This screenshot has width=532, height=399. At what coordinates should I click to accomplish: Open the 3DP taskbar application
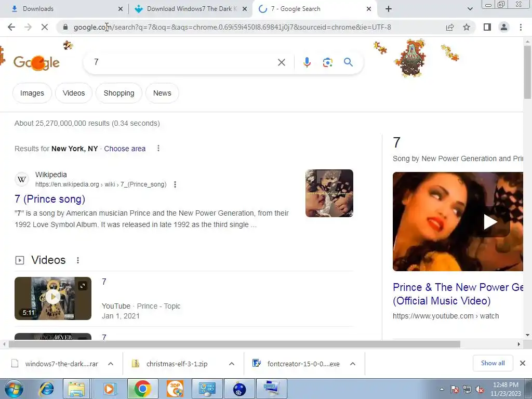[175, 389]
